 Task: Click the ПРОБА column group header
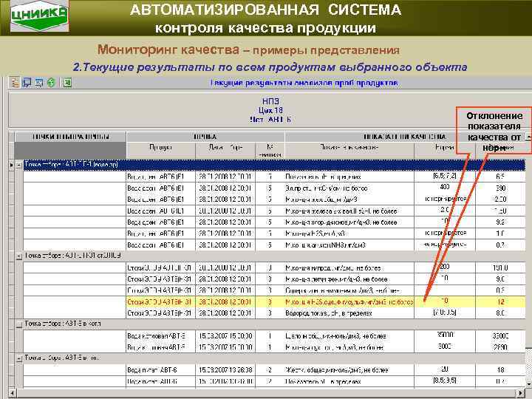(x=205, y=137)
